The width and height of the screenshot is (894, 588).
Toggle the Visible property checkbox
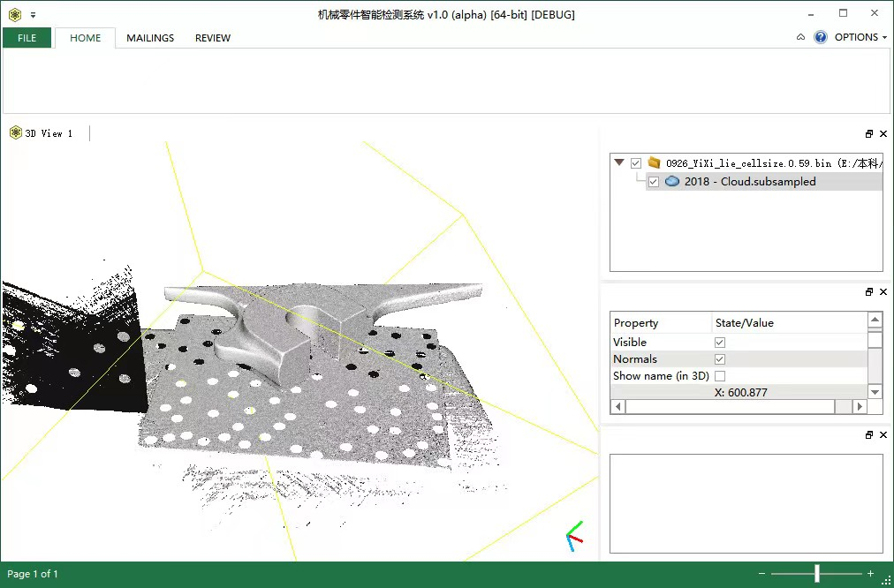[720, 343]
